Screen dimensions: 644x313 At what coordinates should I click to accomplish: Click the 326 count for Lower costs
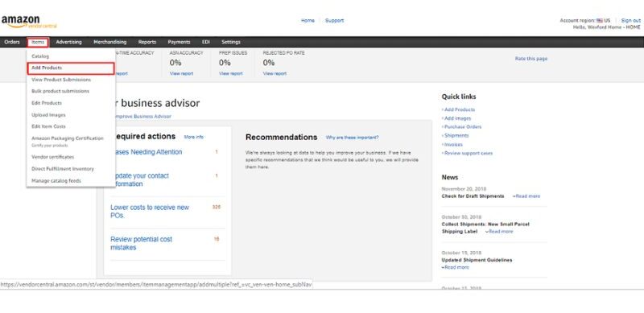pos(216,207)
